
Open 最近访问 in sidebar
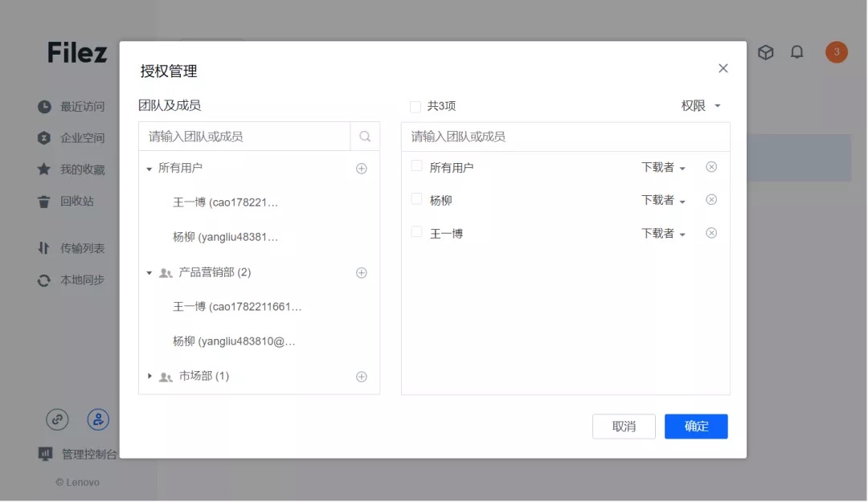click(x=71, y=107)
